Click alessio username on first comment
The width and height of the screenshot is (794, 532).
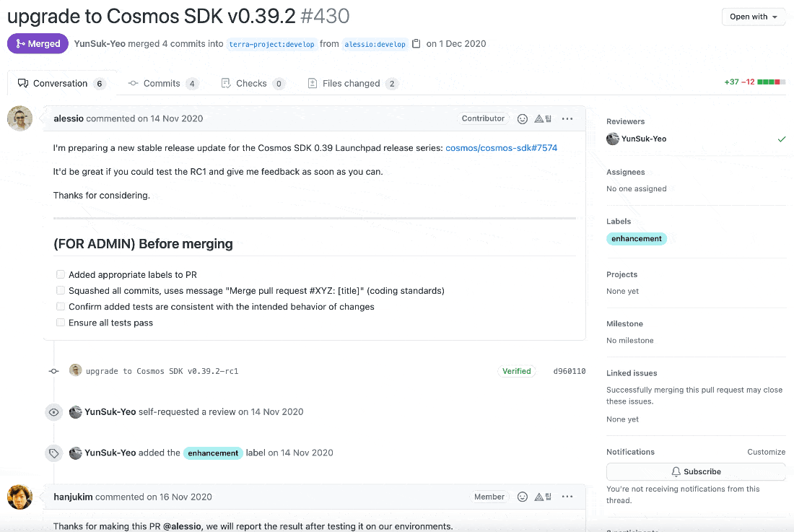[69, 118]
